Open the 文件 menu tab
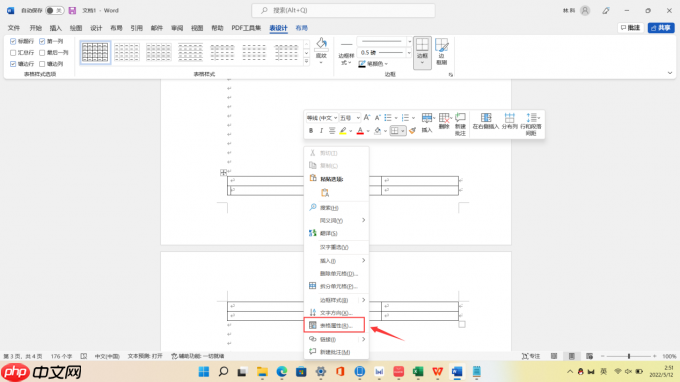The width and height of the screenshot is (680, 382). tap(14, 28)
